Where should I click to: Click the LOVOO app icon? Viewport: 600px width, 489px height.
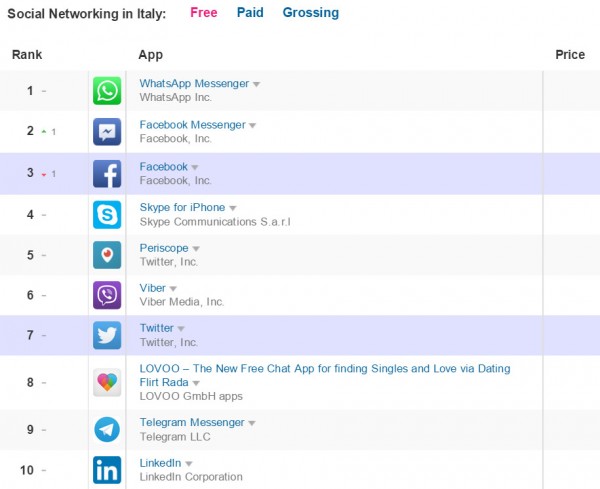[x=107, y=383]
